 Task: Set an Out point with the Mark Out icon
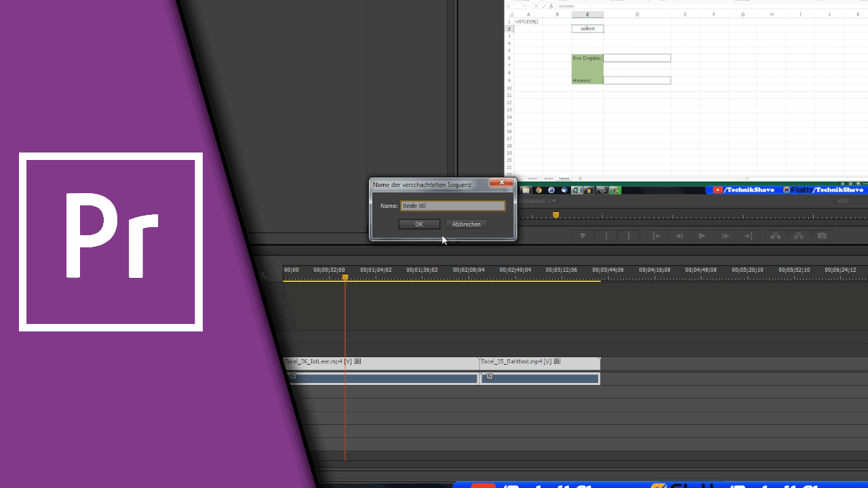[x=629, y=236]
